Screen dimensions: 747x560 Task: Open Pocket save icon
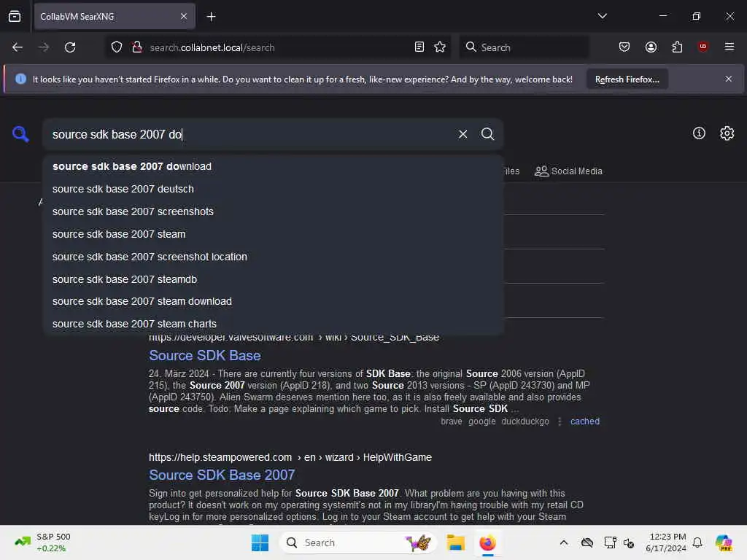(624, 47)
